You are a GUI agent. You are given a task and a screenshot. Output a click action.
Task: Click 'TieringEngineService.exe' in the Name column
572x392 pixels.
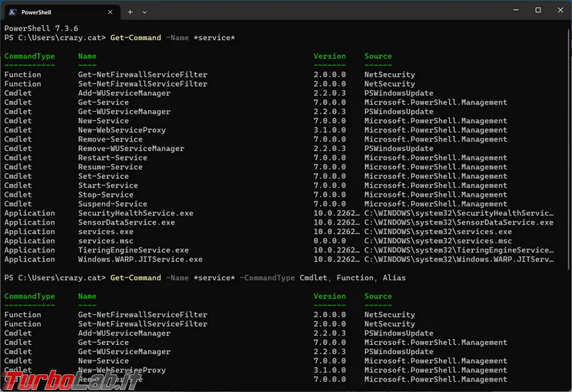pos(134,250)
